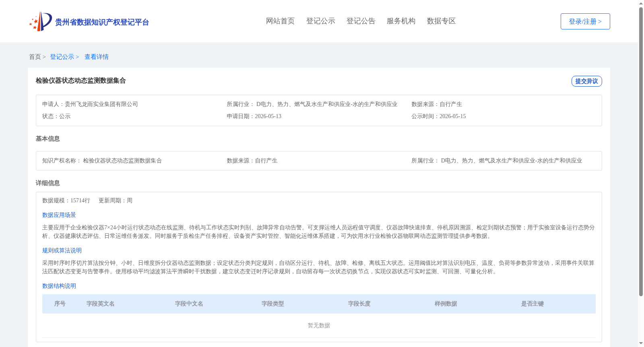The width and height of the screenshot is (644, 347).
Task: Open the 登记公告 menu item
Action: pyautogui.click(x=361, y=21)
